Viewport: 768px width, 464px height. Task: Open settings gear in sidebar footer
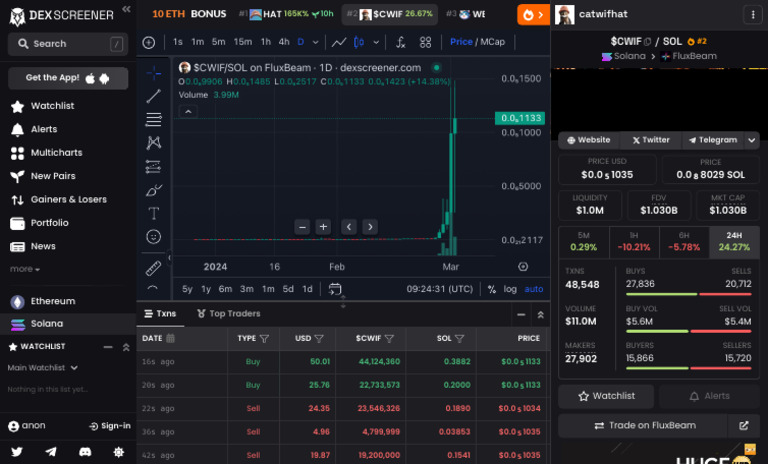pos(119,452)
